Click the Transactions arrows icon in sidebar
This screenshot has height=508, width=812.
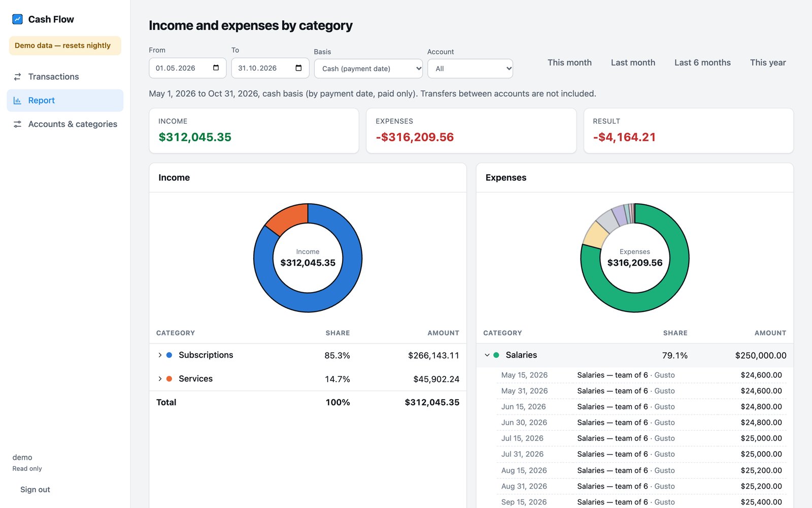(17, 77)
